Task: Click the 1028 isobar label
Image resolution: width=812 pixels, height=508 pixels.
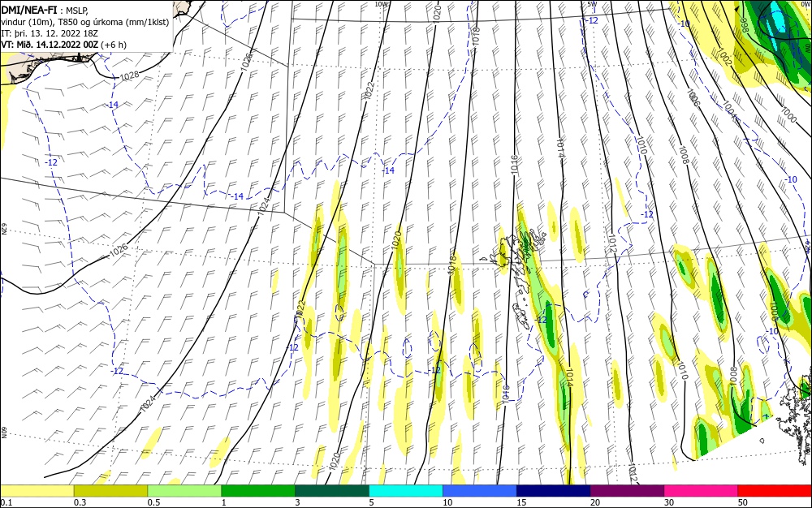Action: [129, 75]
